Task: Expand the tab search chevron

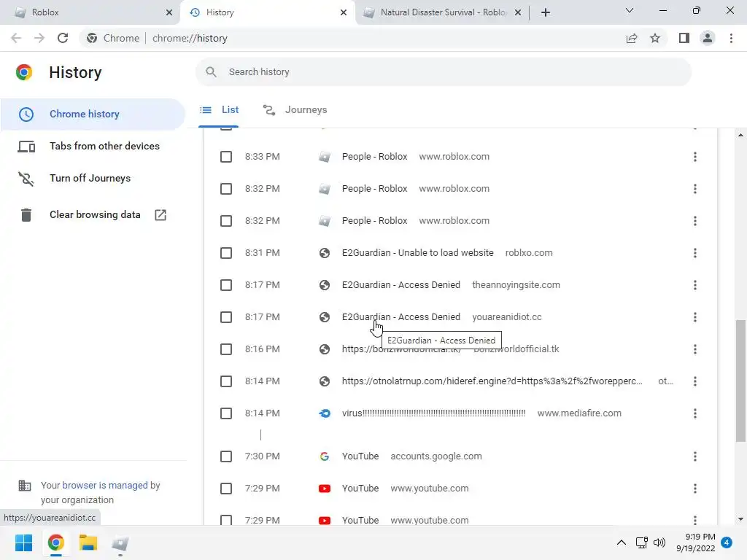Action: tap(630, 10)
